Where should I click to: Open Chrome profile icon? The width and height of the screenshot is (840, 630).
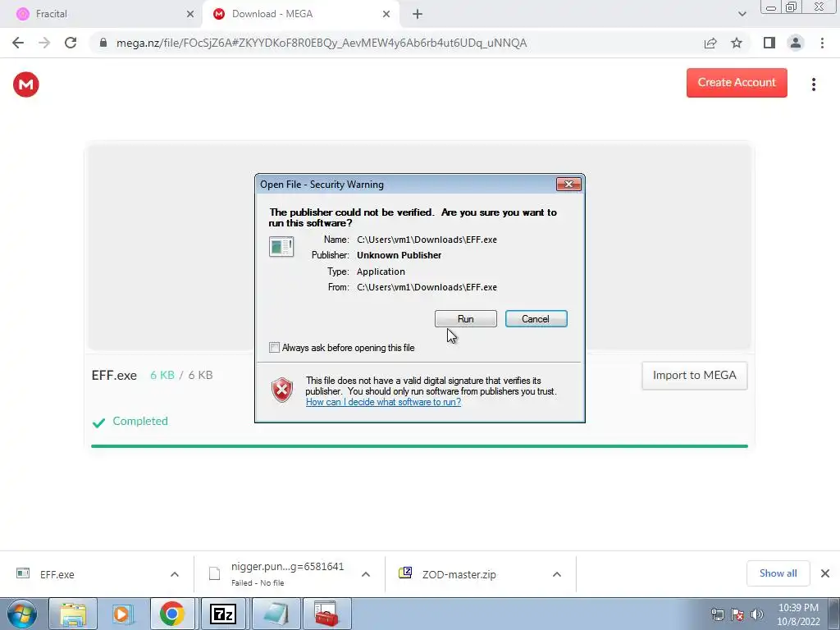coord(796,43)
